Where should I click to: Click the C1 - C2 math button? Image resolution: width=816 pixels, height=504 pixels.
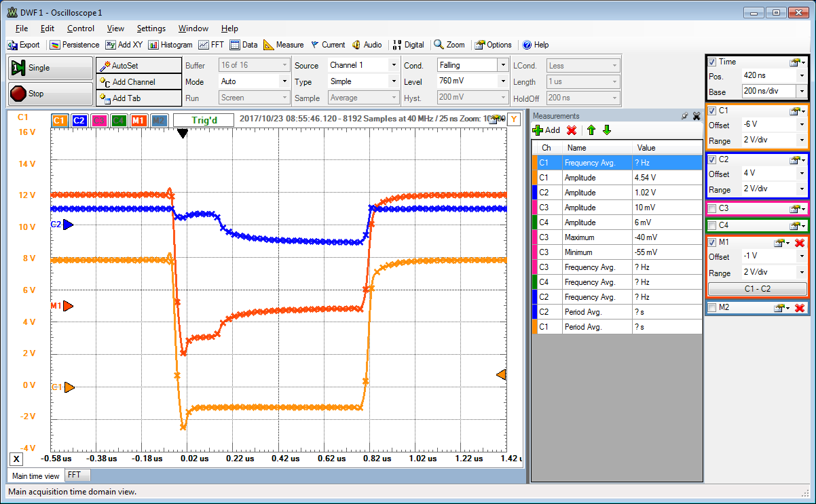(757, 289)
